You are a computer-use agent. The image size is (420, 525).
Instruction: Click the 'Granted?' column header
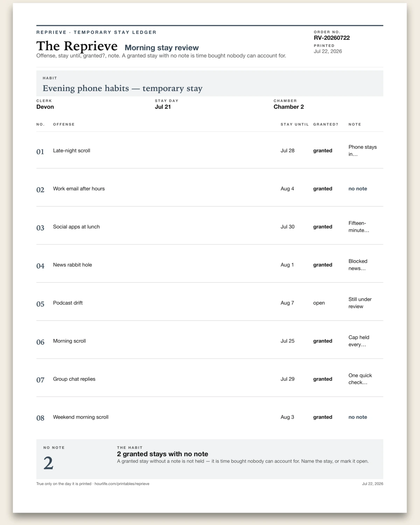pos(326,124)
